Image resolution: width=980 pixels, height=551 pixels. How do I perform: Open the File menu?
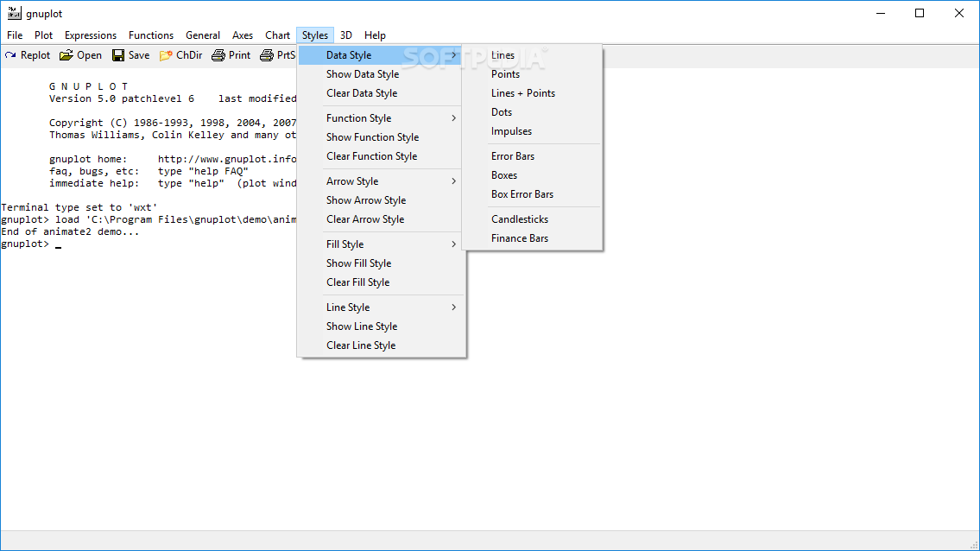15,35
